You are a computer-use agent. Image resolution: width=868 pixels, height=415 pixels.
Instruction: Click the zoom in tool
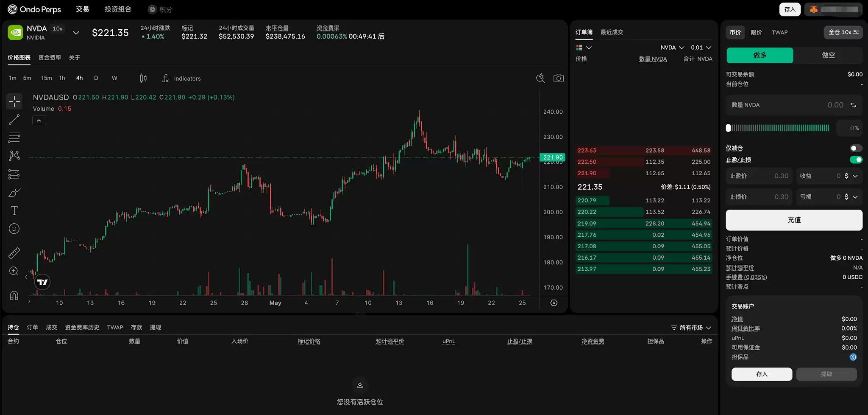pyautogui.click(x=14, y=271)
